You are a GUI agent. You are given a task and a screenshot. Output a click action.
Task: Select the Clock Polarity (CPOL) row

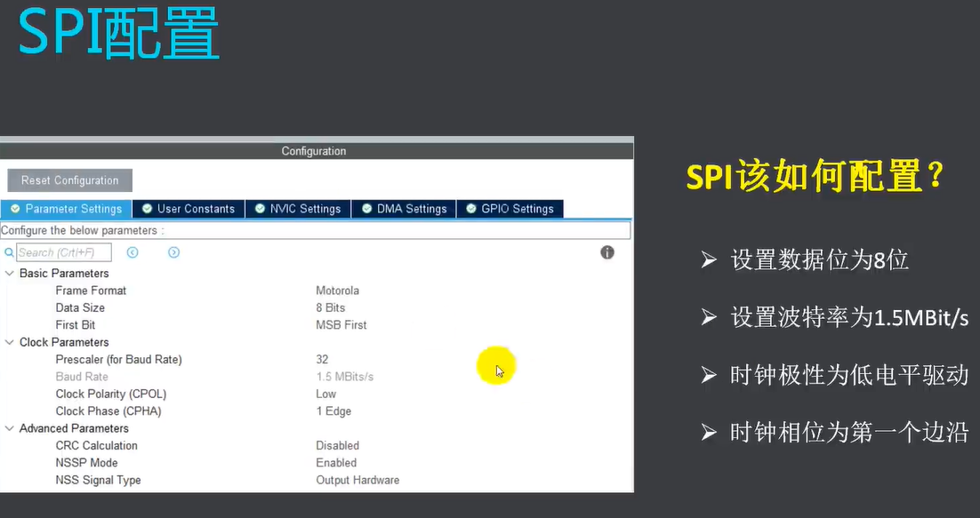110,394
